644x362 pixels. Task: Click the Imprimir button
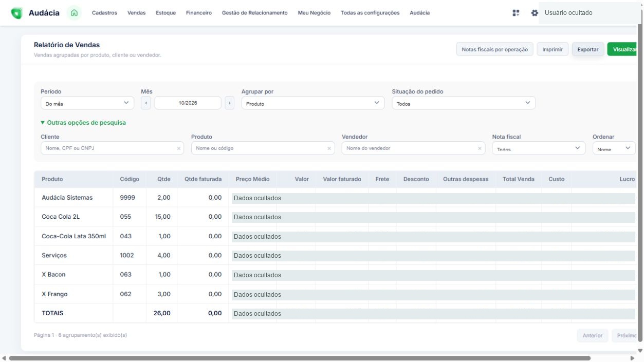(553, 49)
